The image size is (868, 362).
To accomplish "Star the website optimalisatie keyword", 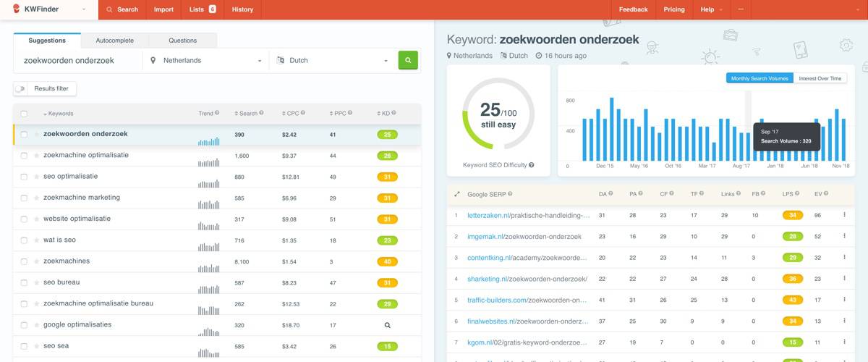I will coord(36,219).
